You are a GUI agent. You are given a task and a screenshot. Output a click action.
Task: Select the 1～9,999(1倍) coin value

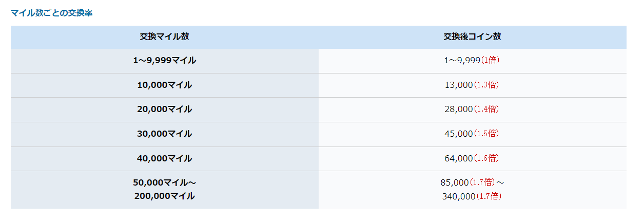[x=472, y=60]
